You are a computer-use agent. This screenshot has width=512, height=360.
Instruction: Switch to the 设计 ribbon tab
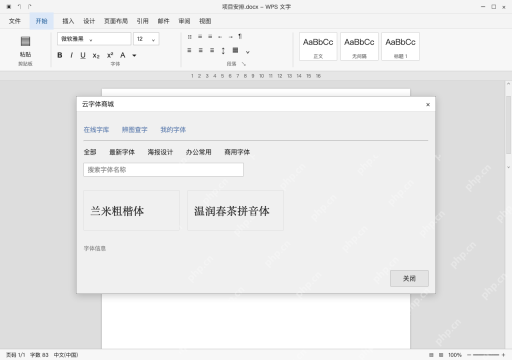(x=89, y=21)
